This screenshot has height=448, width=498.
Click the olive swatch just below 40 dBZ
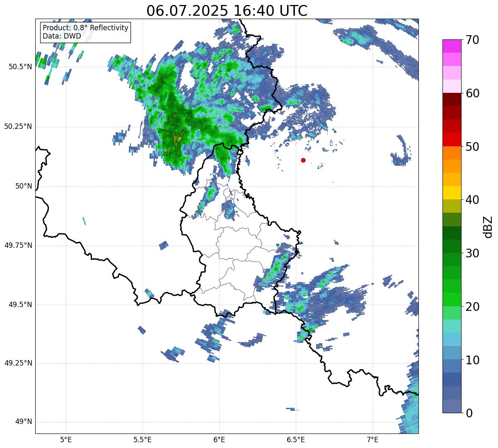(452, 206)
